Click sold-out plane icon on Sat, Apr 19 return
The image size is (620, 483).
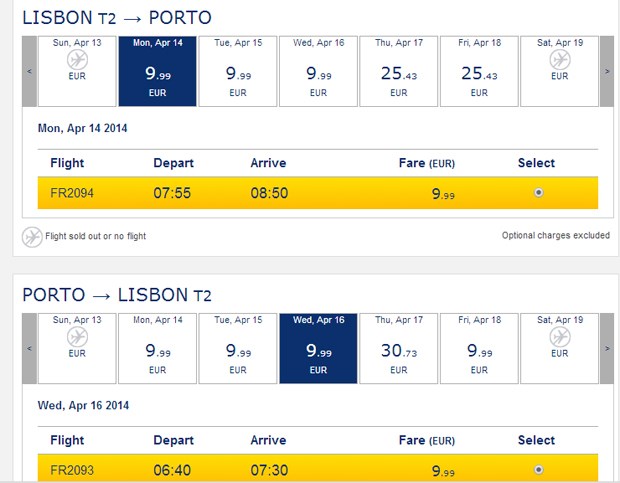coord(559,337)
